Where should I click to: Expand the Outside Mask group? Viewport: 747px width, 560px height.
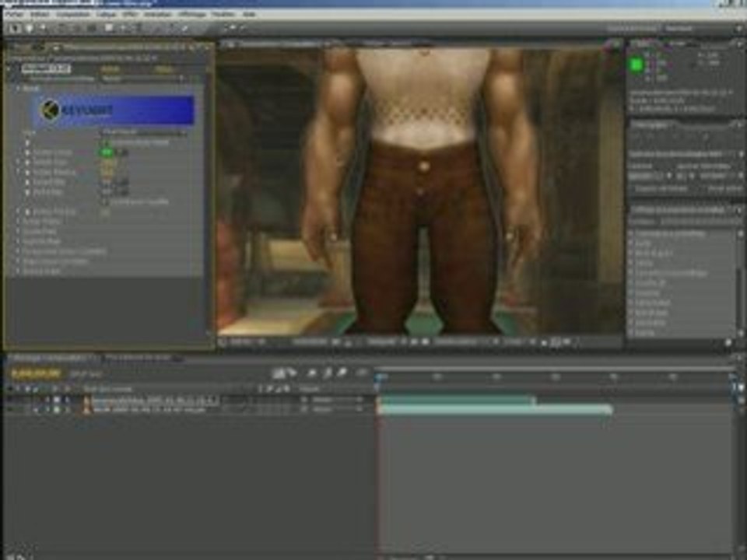click(19, 241)
